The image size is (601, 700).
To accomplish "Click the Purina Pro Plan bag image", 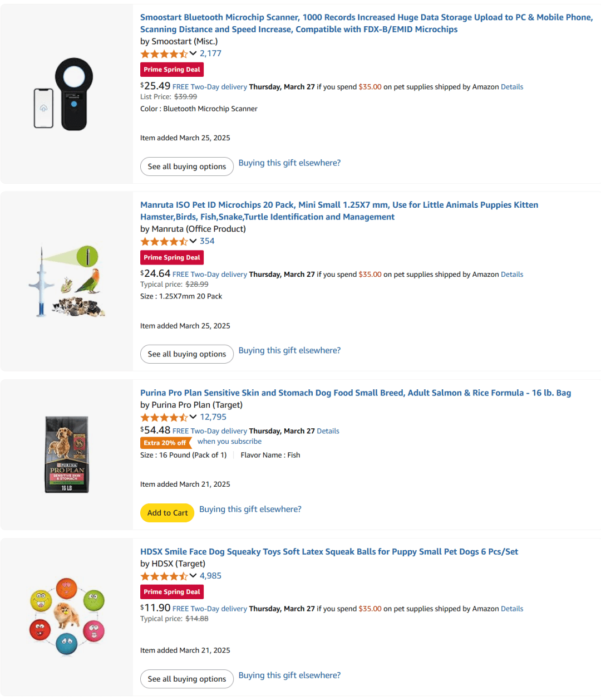I will pyautogui.click(x=67, y=454).
